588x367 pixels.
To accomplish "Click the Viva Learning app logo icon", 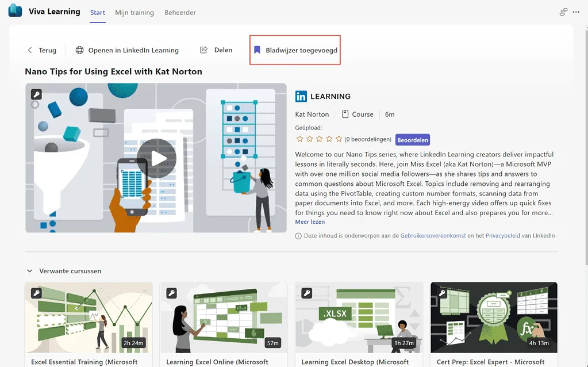I will (x=15, y=12).
